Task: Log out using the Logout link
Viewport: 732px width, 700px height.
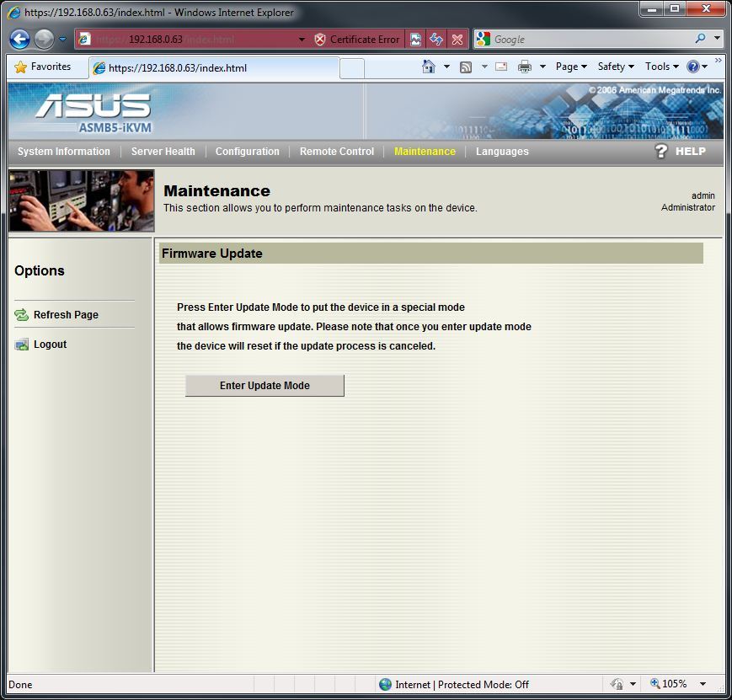Action: [50, 345]
